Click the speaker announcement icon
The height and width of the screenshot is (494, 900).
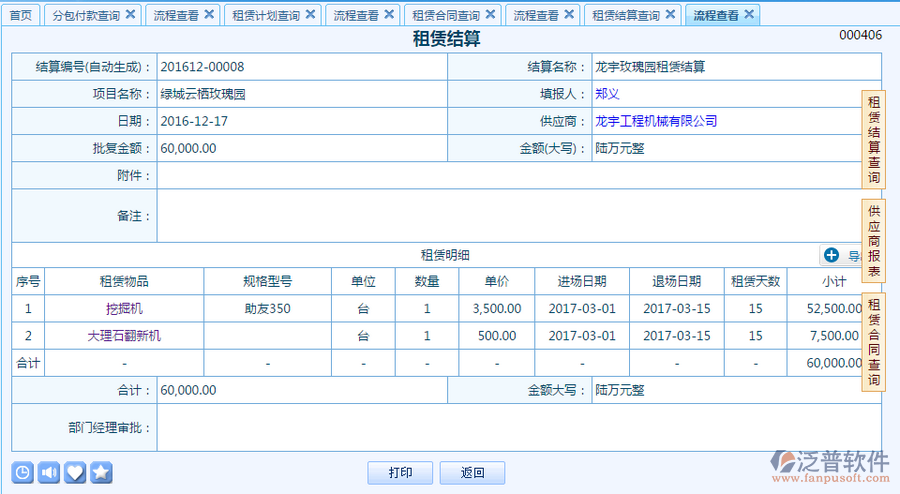tap(49, 473)
